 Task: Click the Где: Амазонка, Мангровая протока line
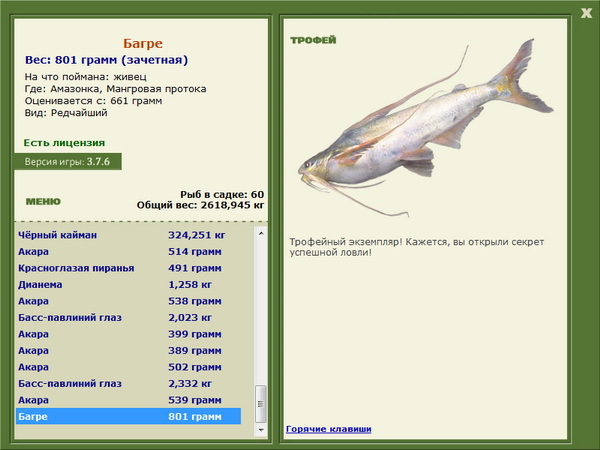[x=115, y=89]
